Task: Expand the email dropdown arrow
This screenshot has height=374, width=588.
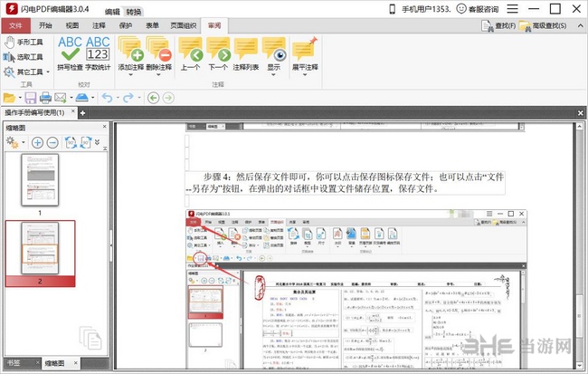Action: click(x=71, y=98)
